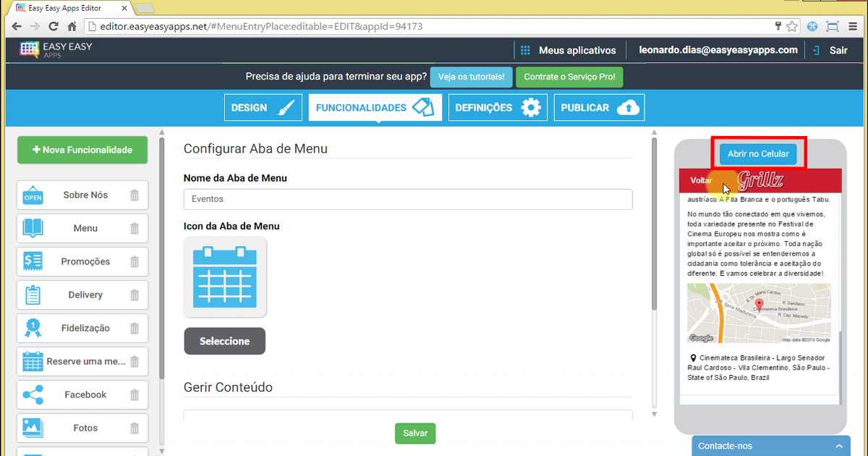
Task: Click the browser reload icon
Action: click(53, 27)
